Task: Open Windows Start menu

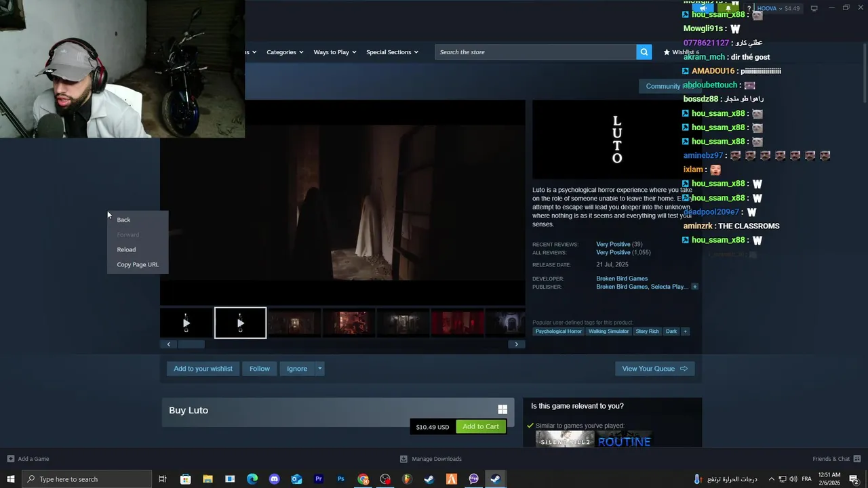Action: tap(11, 479)
